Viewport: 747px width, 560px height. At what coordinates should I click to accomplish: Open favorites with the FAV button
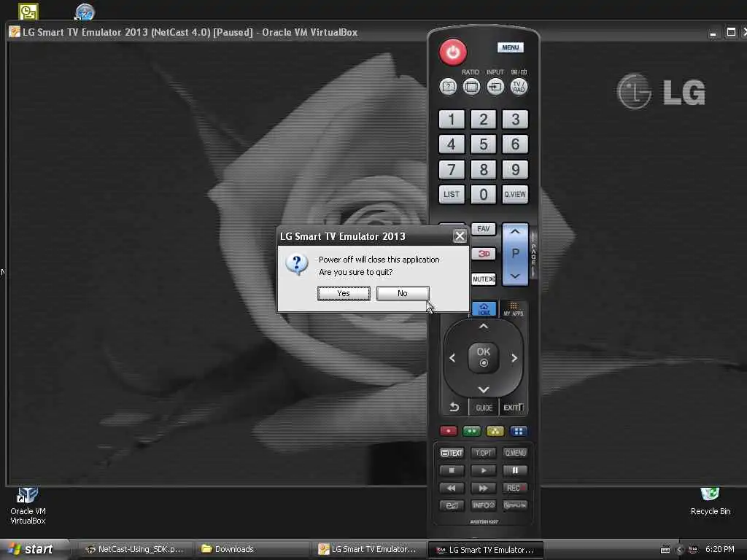(x=483, y=229)
